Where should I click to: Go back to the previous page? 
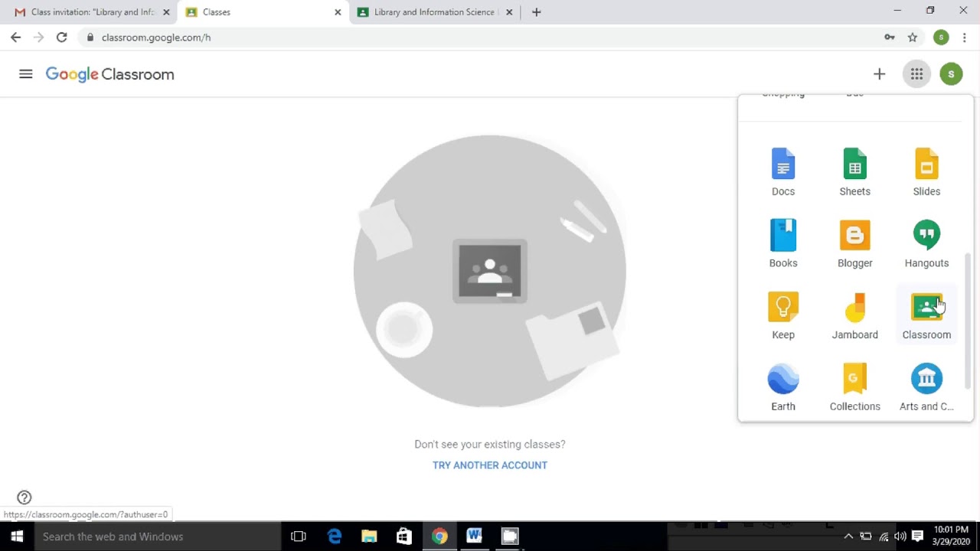[x=16, y=37]
